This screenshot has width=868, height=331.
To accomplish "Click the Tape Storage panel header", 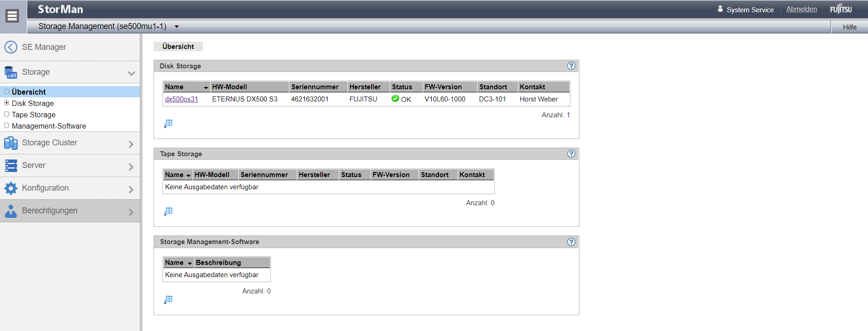I will (366, 154).
